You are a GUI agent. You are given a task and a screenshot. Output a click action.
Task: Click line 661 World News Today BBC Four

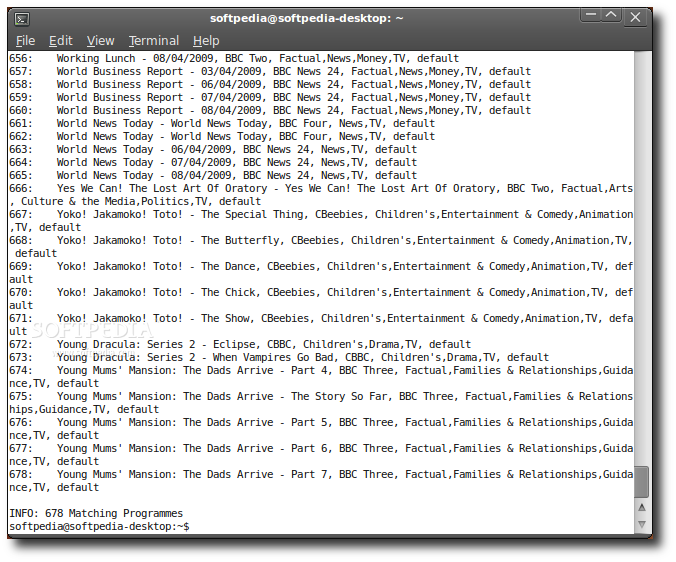(222, 123)
